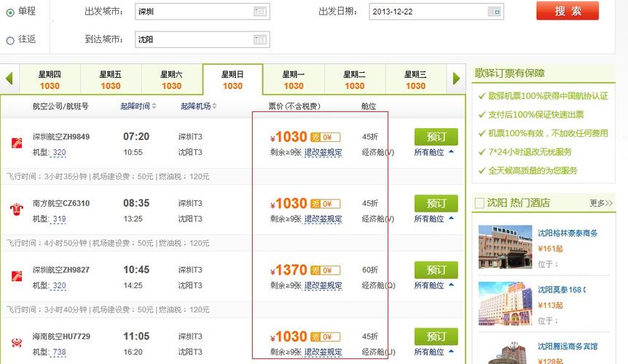
Task: Click the red 搜索 button
Action: click(x=568, y=11)
